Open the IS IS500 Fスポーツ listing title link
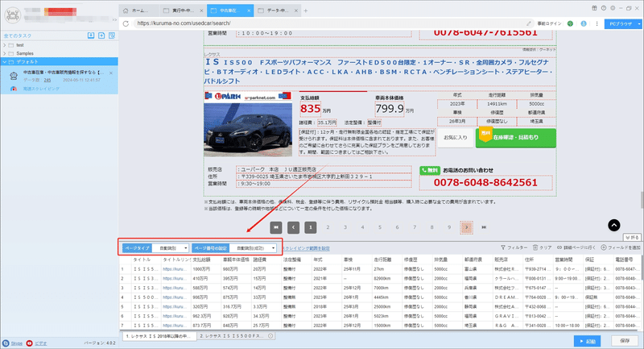Viewport: 644px width, 349px height. [x=377, y=72]
